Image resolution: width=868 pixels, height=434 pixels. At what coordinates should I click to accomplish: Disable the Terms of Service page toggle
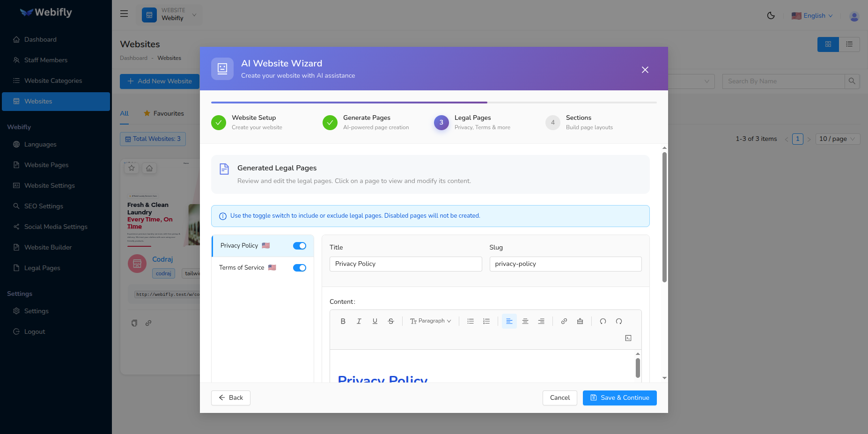pos(299,267)
